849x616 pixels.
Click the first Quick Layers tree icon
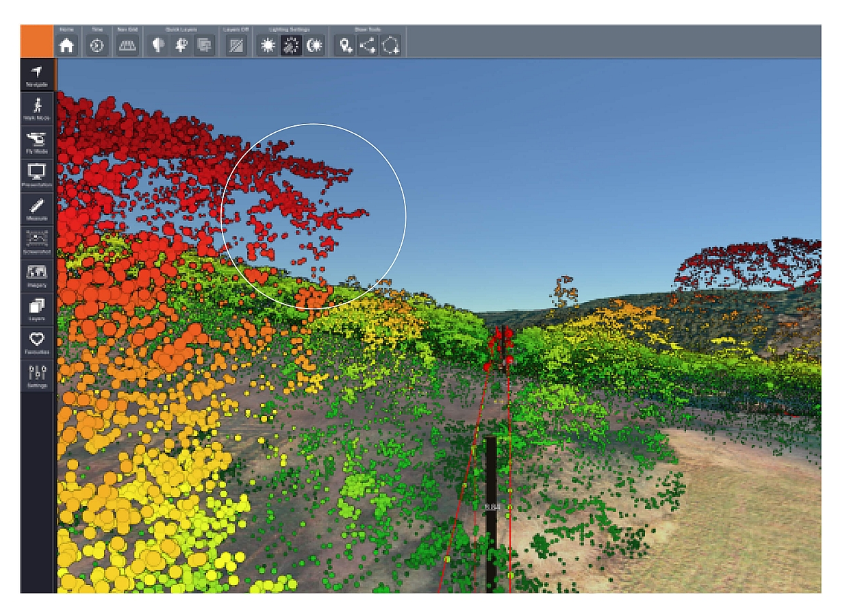158,45
